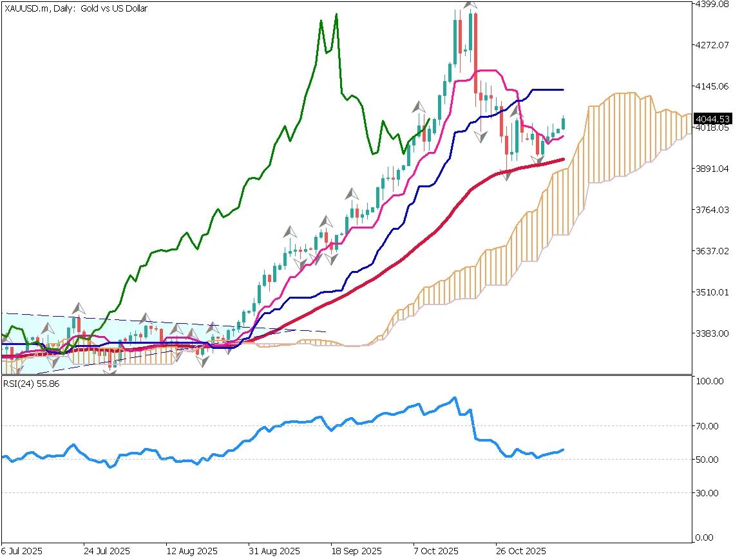Click the up fractal arrow at the chart's highest peak

(x=471, y=5)
